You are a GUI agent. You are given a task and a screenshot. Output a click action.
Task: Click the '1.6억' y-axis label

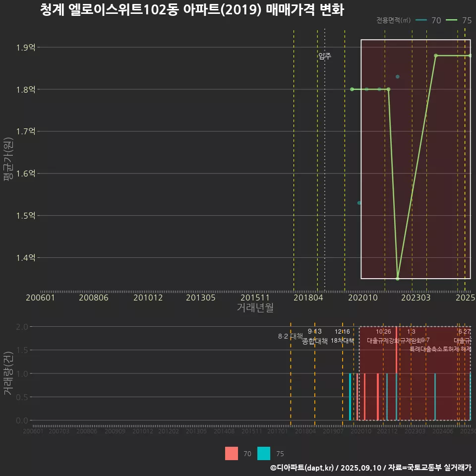tap(26, 174)
